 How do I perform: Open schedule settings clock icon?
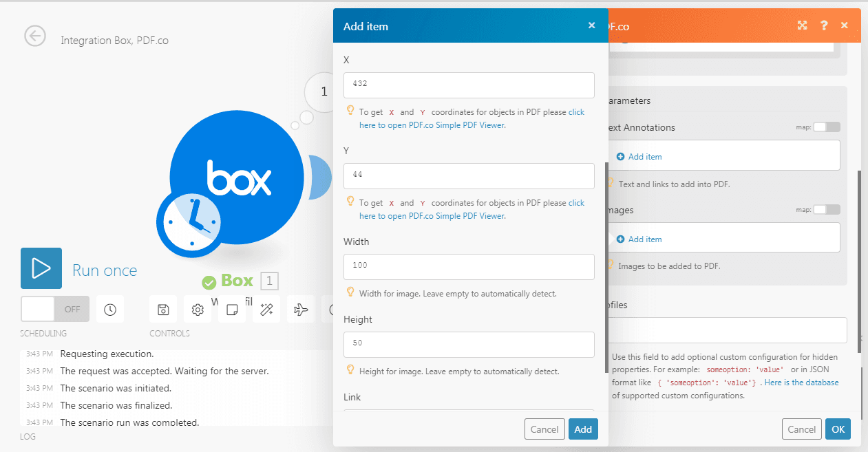[110, 310]
